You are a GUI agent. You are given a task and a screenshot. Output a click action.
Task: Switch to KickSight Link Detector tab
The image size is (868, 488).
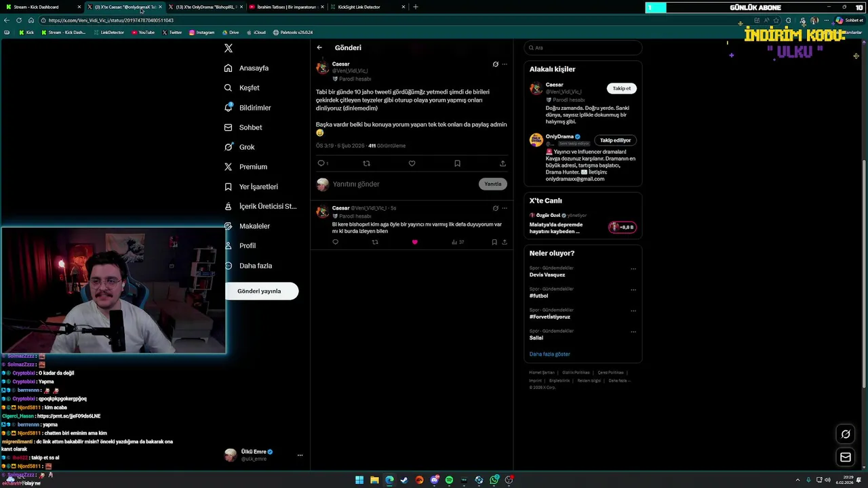368,7
